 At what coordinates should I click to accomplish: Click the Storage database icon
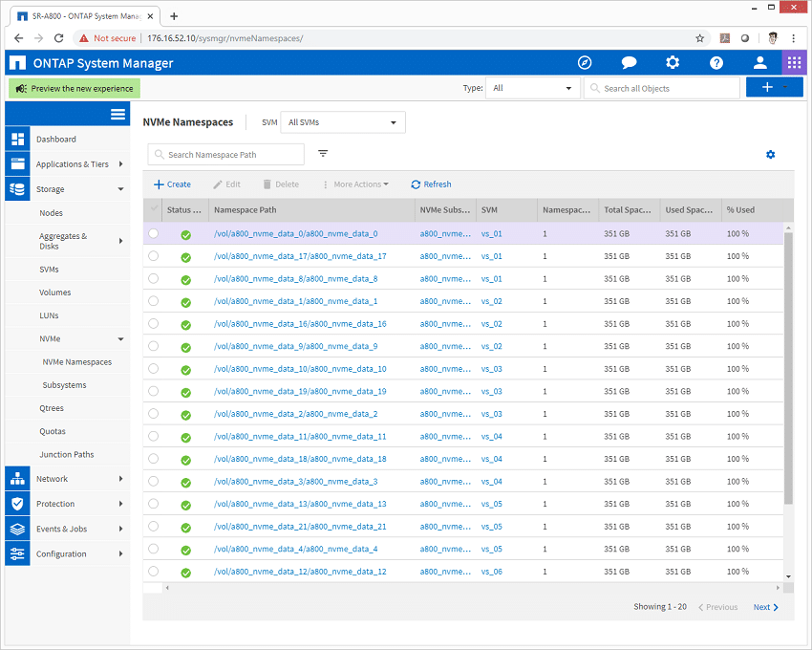click(17, 189)
